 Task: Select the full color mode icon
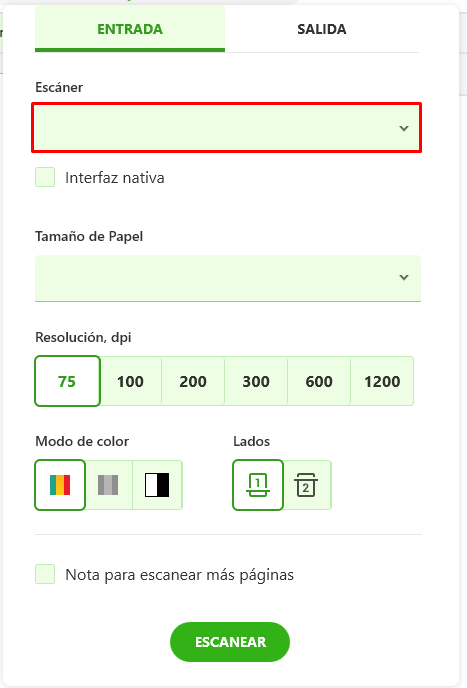pyautogui.click(x=60, y=485)
